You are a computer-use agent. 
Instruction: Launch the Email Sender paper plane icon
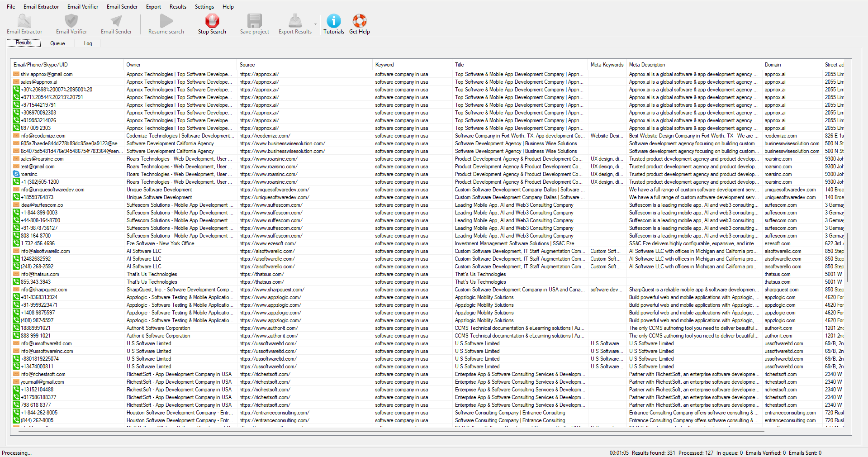pos(116,21)
